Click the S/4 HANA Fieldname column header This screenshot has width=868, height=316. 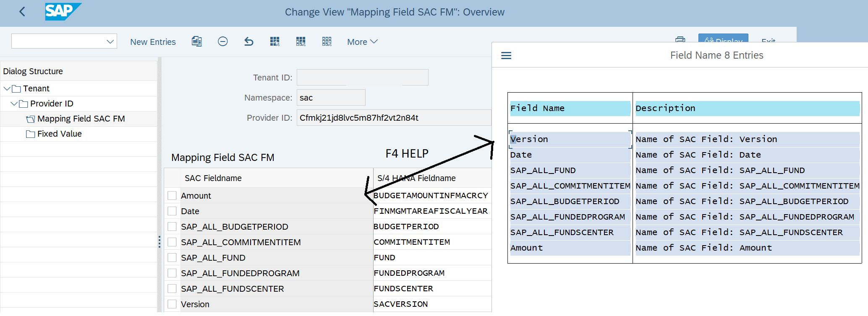coord(432,178)
